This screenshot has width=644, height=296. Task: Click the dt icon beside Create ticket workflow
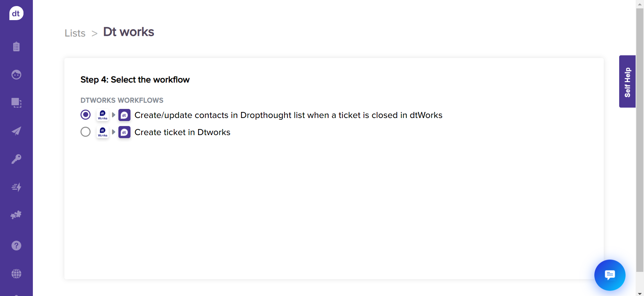coord(124,132)
